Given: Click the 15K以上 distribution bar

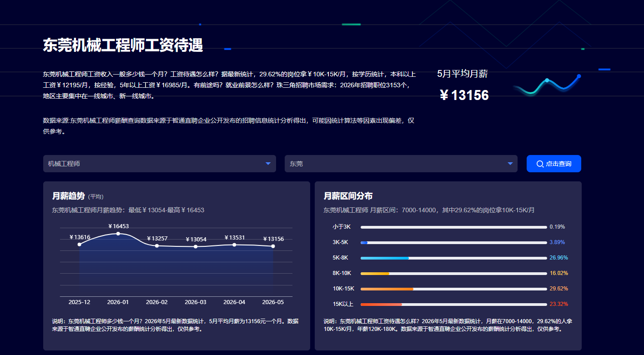Looking at the screenshot, I should pyautogui.click(x=454, y=304).
